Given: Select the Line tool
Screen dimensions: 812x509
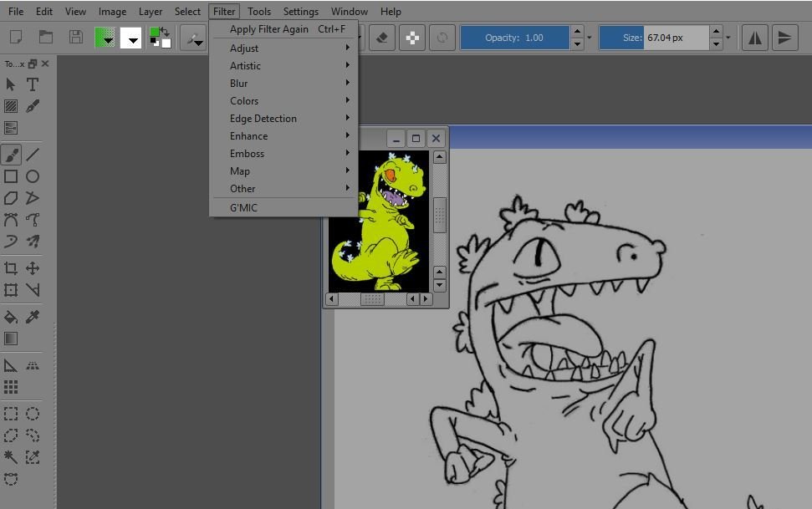Looking at the screenshot, I should point(32,155).
